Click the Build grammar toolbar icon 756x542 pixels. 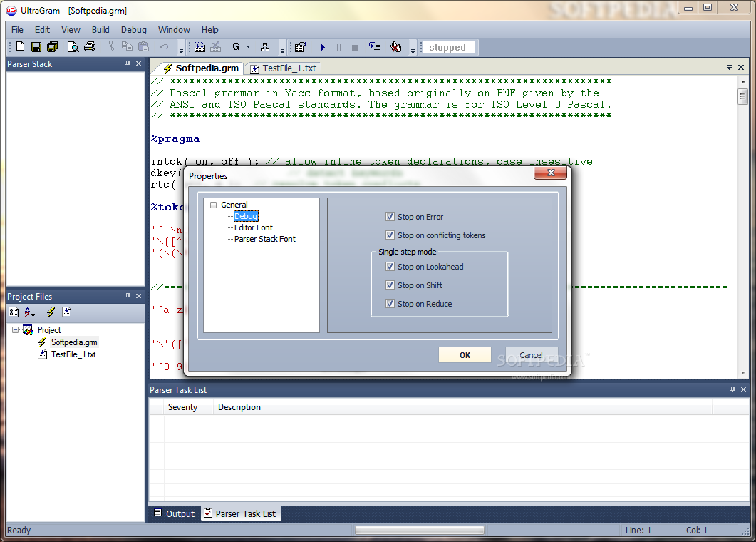click(x=200, y=47)
